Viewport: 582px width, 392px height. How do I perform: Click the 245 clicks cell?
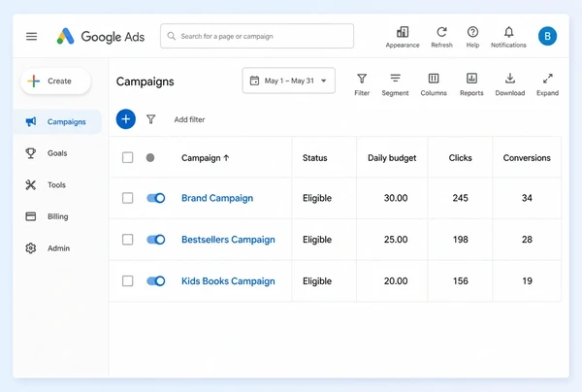[x=460, y=198]
